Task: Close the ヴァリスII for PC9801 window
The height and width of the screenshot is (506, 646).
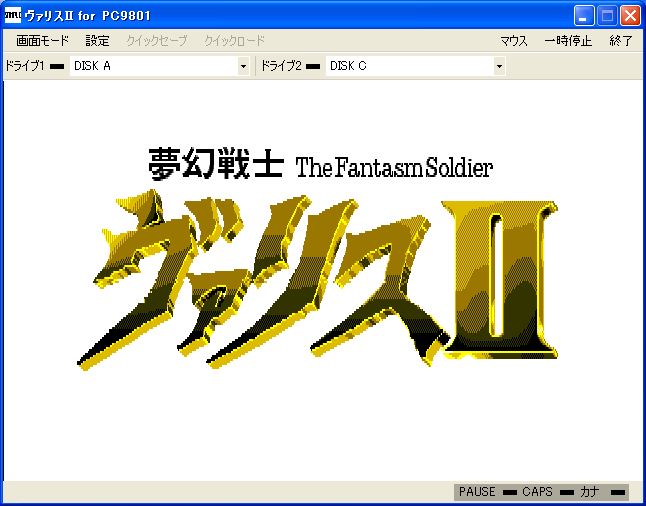Action: (x=631, y=16)
